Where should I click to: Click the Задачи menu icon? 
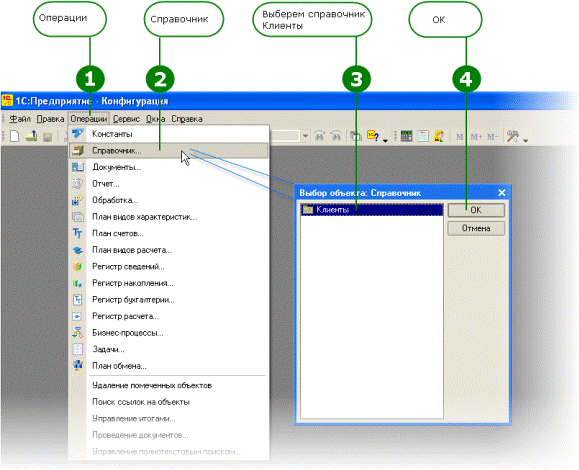[x=78, y=349]
